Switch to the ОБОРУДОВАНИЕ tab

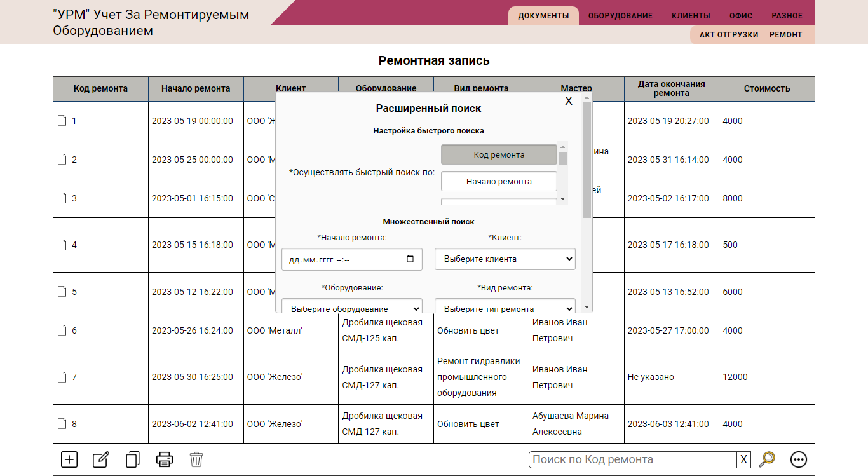tap(620, 15)
